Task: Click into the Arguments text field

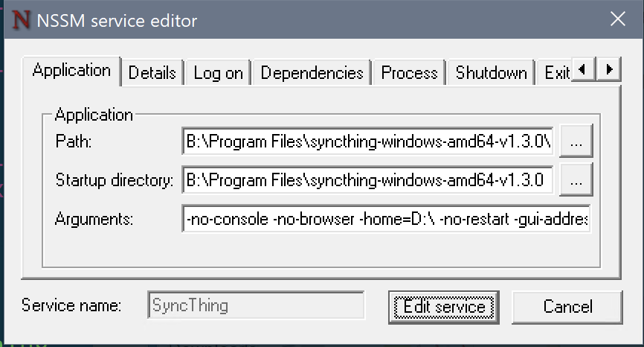Action: coord(386,219)
